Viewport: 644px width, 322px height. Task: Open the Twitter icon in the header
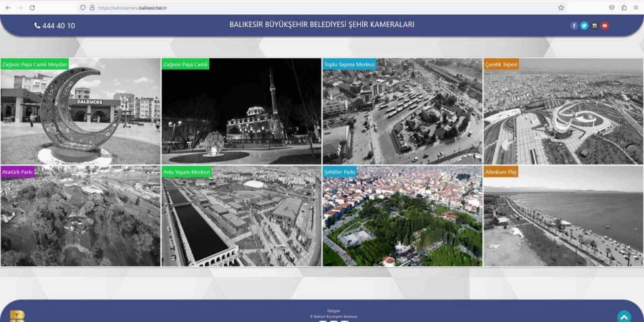pos(584,25)
